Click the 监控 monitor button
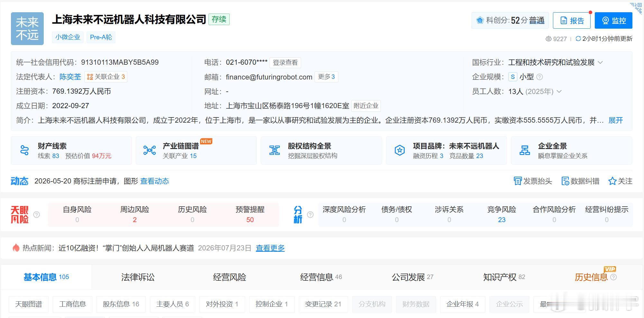 pyautogui.click(x=613, y=21)
